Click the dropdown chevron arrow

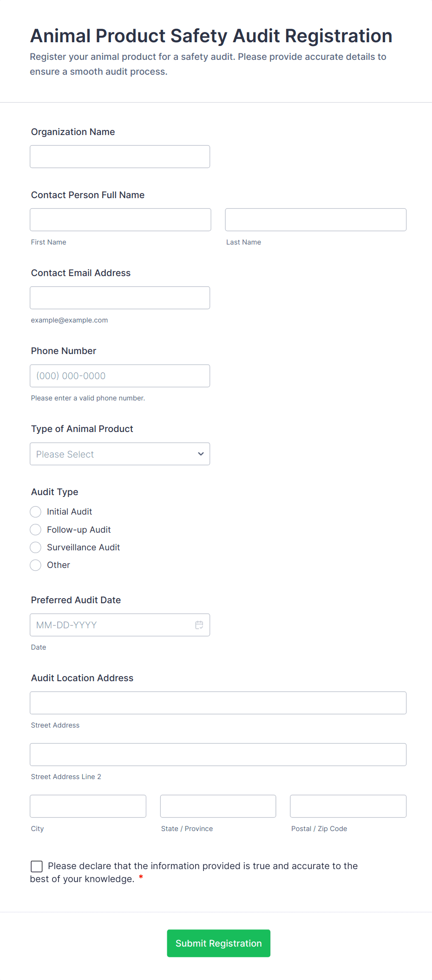tap(201, 454)
